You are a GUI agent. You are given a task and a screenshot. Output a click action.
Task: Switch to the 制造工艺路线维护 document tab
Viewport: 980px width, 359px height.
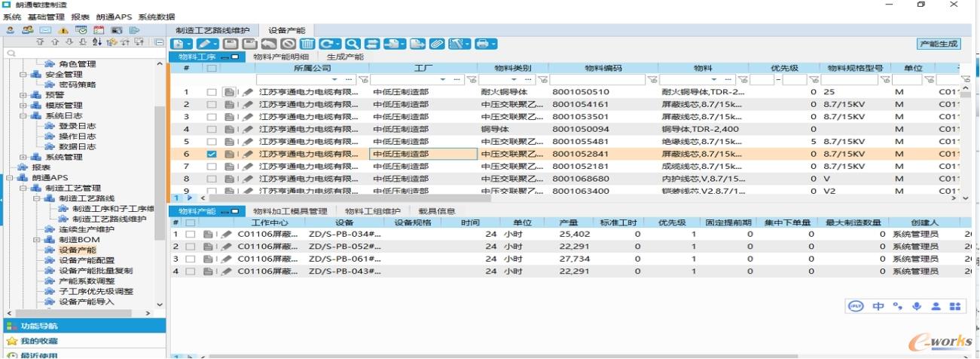[x=213, y=30]
